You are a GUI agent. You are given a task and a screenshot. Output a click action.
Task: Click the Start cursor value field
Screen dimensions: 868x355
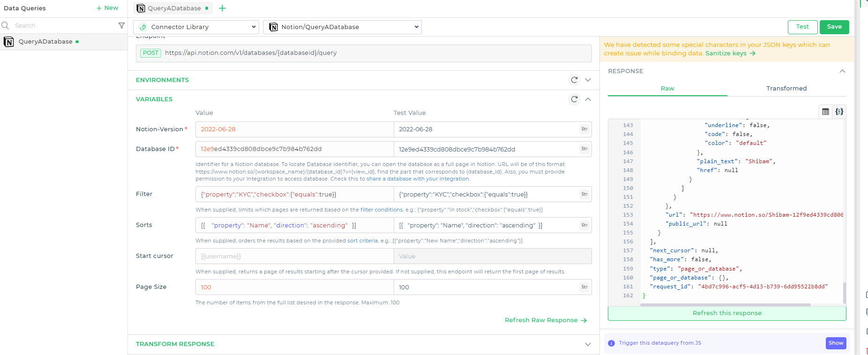pos(294,256)
